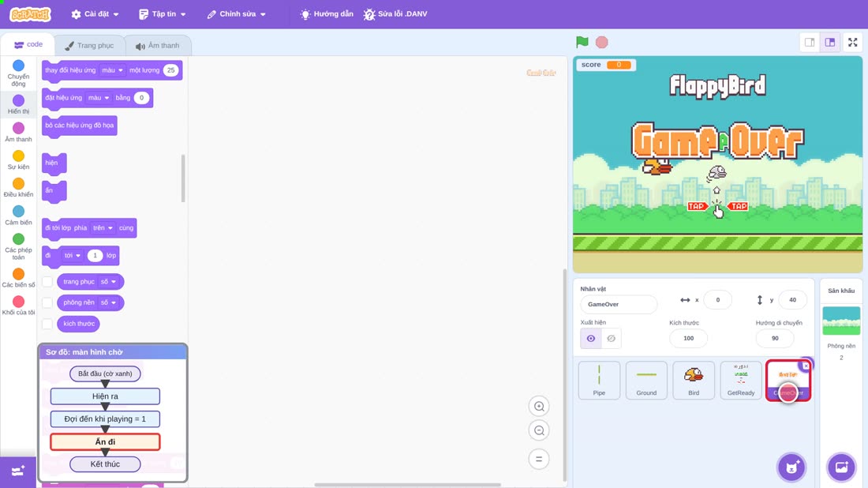868x488 pixels.
Task: Enter fullscreen stage mode
Action: pyautogui.click(x=852, y=42)
